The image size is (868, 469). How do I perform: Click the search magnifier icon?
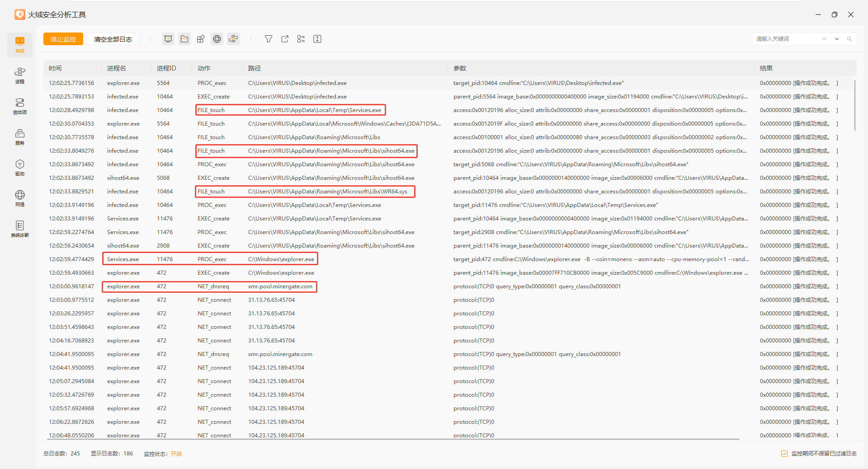849,39
